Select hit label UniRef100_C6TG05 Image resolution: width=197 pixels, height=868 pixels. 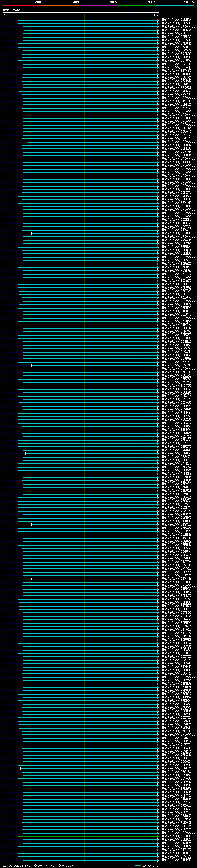[177, 60]
